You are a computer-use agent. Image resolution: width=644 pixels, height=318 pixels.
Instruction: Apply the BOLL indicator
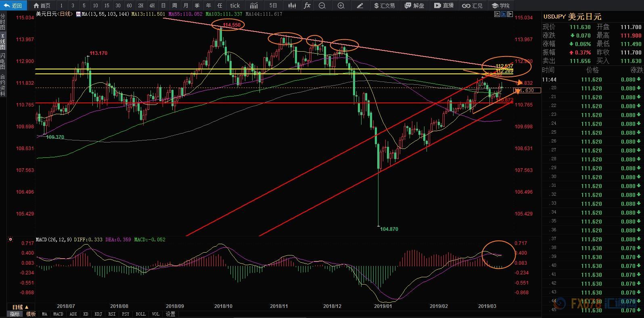pyautogui.click(x=140, y=314)
